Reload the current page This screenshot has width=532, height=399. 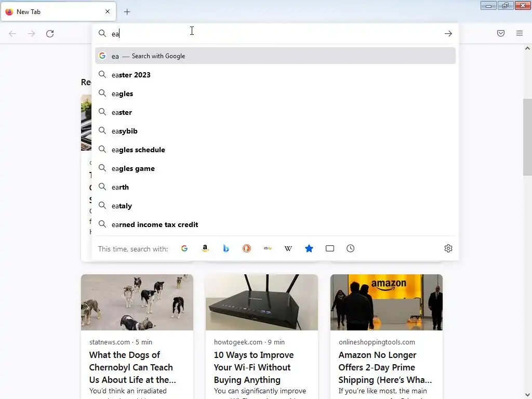click(x=50, y=34)
